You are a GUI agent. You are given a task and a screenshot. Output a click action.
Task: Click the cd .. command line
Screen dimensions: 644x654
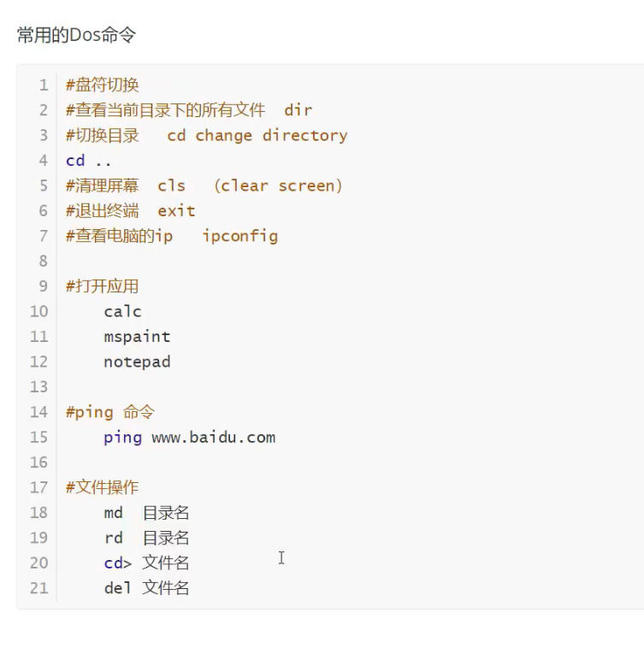89,161
